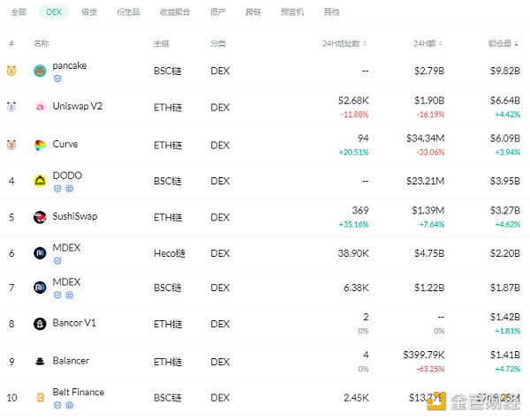Click the Curve rainbow logo icon
This screenshot has width=530, height=420.
[40, 145]
